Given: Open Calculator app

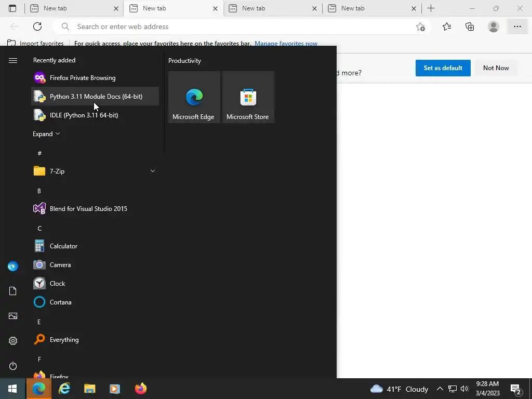Looking at the screenshot, I should [x=95, y=246].
